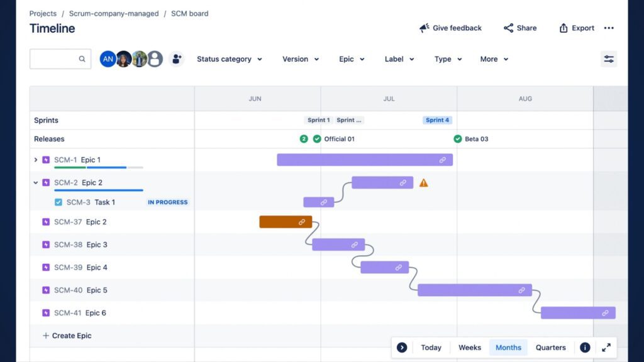The image size is (644, 362).
Task: Click the IN PROGRESS status lozenge
Action: [167, 202]
